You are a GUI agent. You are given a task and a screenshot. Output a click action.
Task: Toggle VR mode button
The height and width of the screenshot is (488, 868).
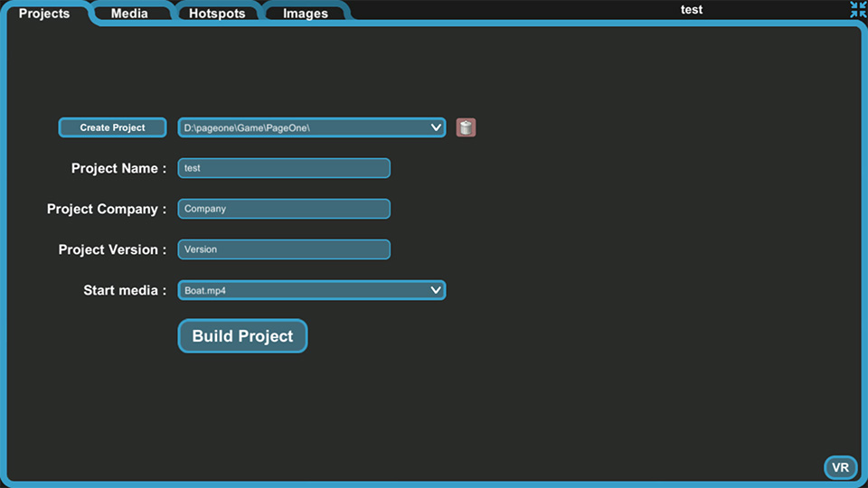pos(840,467)
